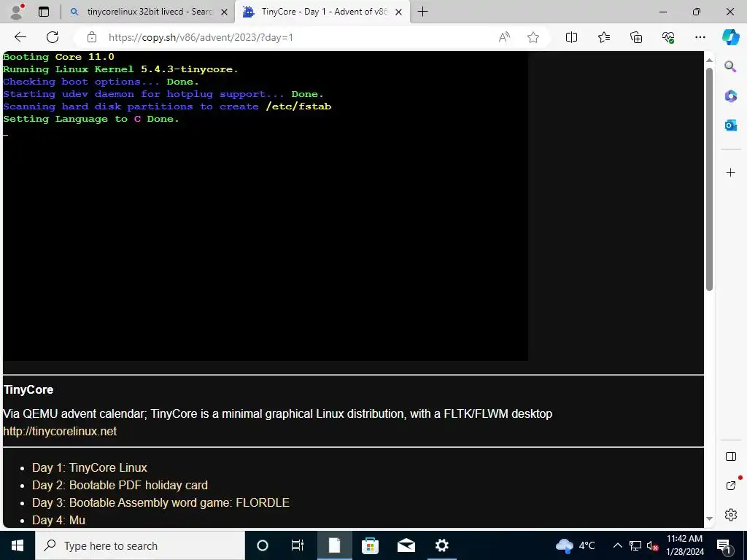Close the TinyCore - Day 1 tab
The image size is (747, 560).
(x=399, y=12)
